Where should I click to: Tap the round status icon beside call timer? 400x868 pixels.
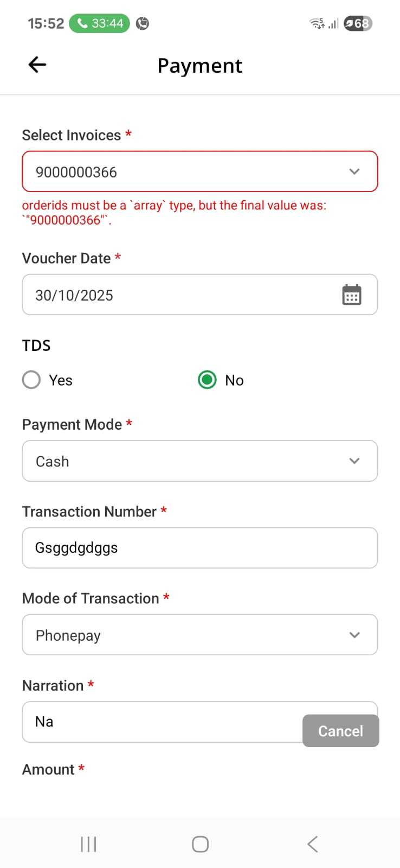pyautogui.click(x=143, y=23)
